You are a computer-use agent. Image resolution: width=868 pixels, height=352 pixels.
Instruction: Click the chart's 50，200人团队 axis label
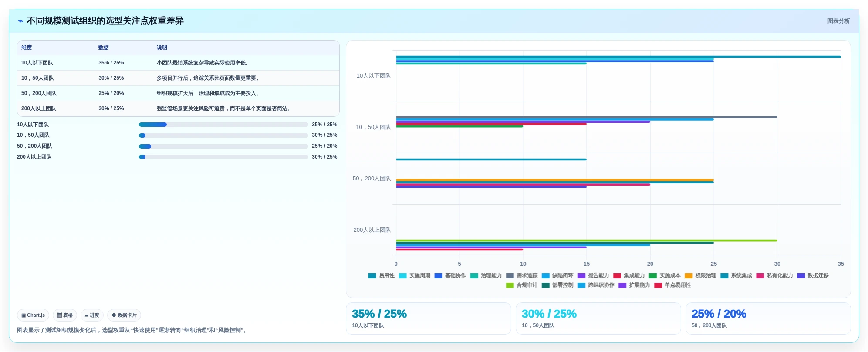[372, 179]
